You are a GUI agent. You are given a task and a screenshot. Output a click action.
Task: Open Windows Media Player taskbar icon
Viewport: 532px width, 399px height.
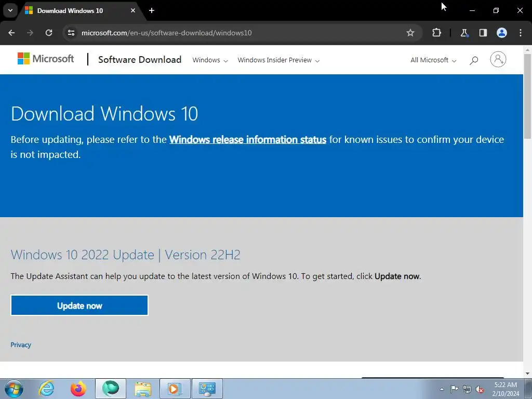[x=175, y=389]
